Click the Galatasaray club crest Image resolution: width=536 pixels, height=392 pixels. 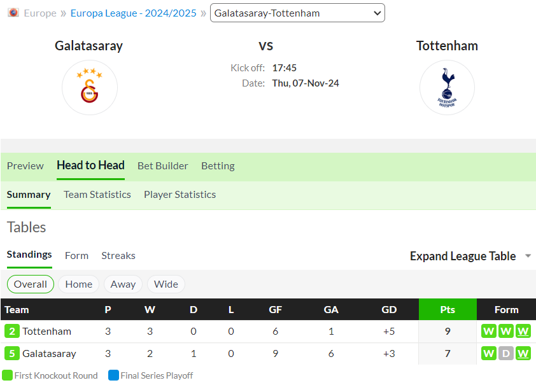(90, 87)
